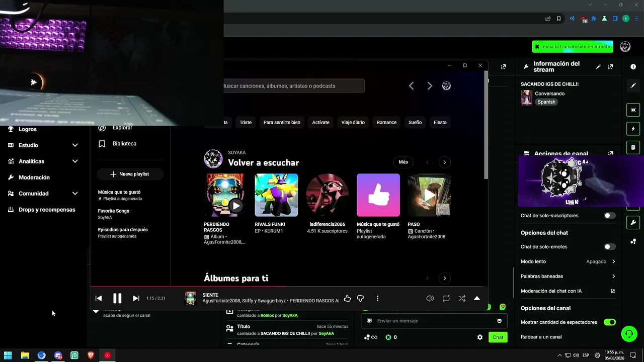The image size is (644, 362).
Task: Open the RIVALS FUNK! EP cover
Action: (276, 195)
